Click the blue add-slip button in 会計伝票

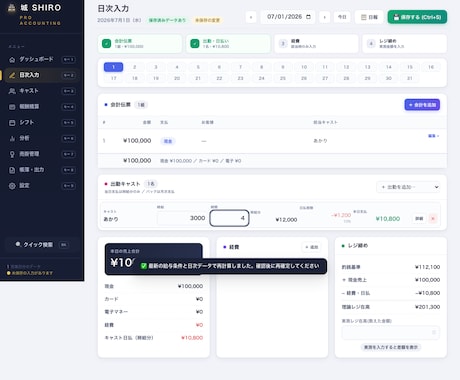coord(422,105)
